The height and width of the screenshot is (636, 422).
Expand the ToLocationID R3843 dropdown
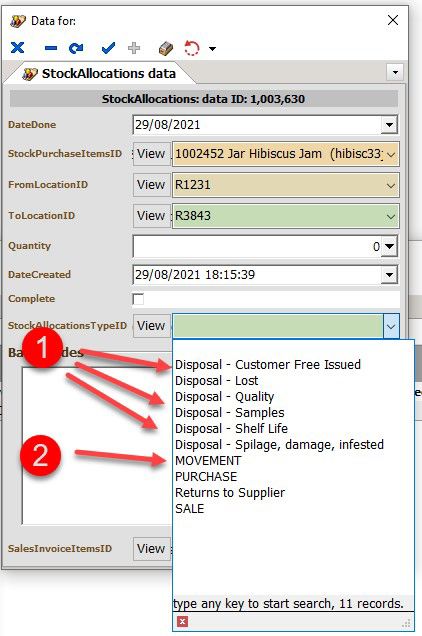coord(391,216)
